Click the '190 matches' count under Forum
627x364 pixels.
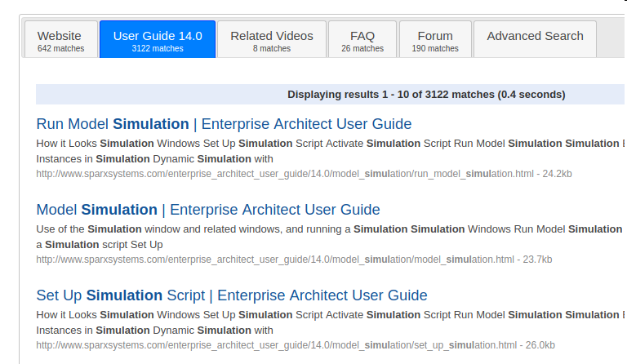434,49
